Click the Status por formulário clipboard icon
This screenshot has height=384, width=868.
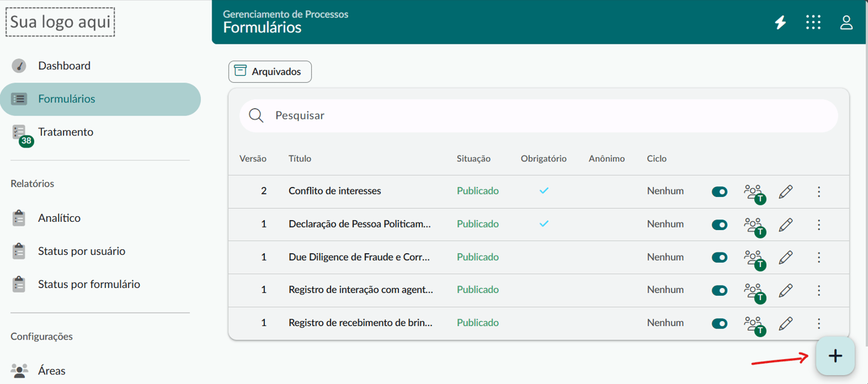[19, 284]
